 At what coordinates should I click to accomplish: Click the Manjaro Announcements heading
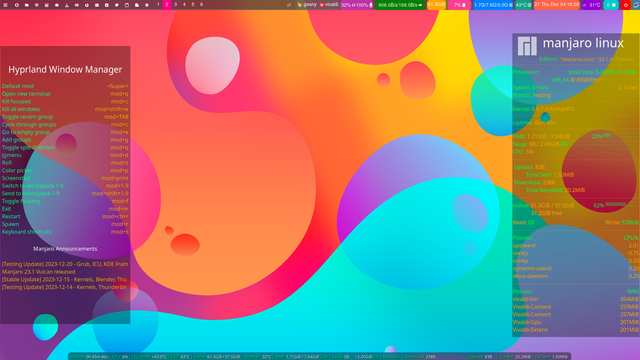click(65, 249)
